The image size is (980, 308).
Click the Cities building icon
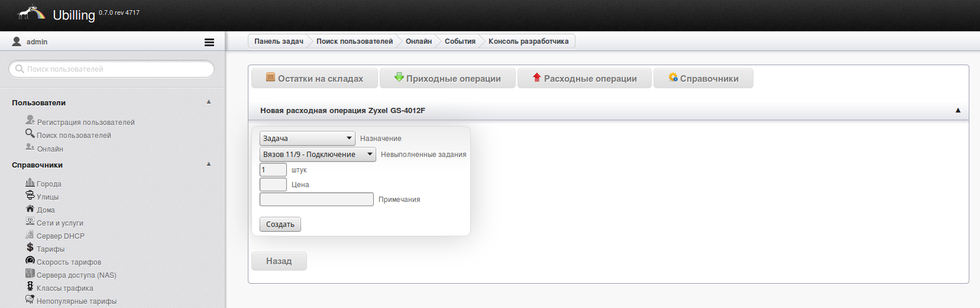(x=30, y=182)
